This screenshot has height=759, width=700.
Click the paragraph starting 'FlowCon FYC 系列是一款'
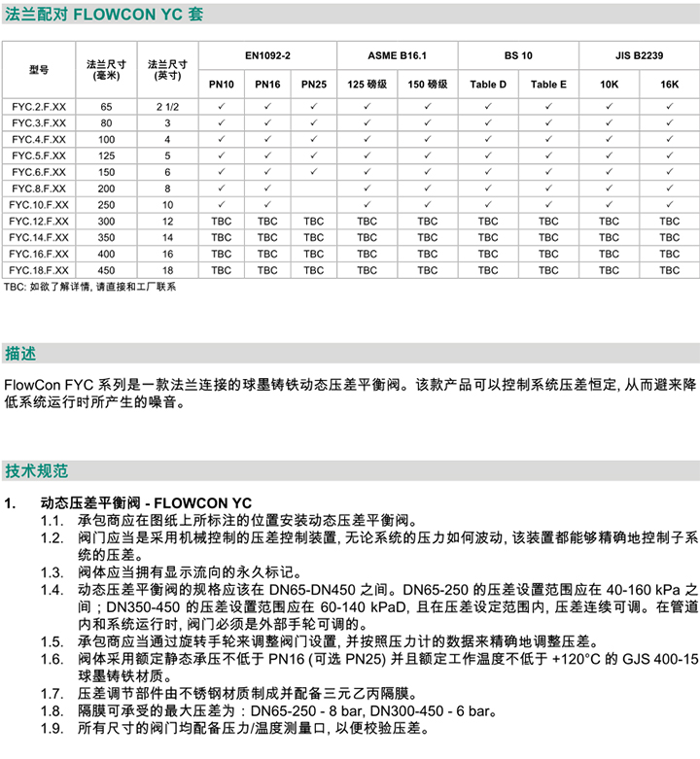tap(350, 393)
